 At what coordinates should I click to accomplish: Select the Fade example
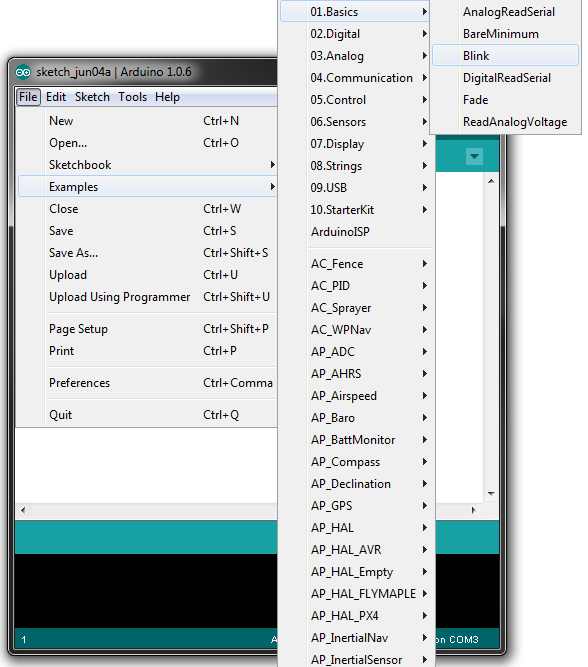[505, 100]
